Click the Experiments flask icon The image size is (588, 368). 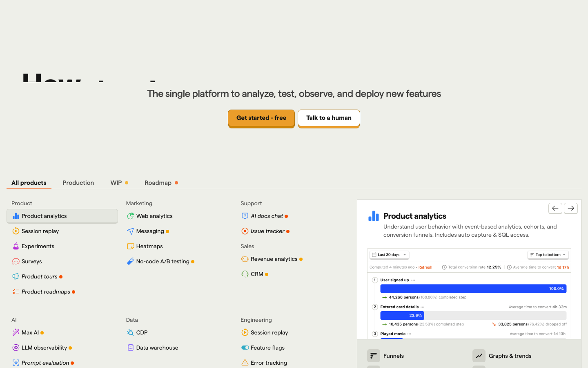click(16, 246)
